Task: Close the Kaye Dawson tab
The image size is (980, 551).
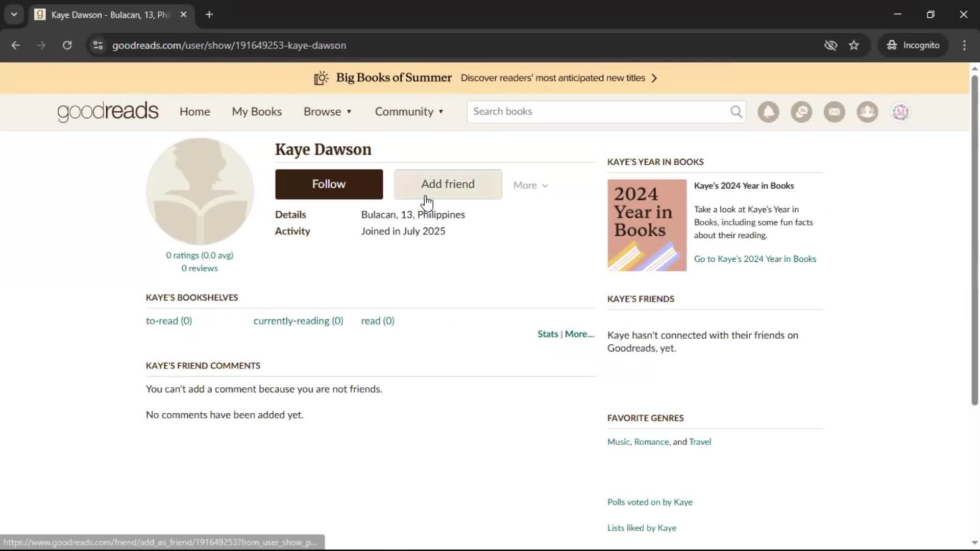Action: click(x=184, y=15)
